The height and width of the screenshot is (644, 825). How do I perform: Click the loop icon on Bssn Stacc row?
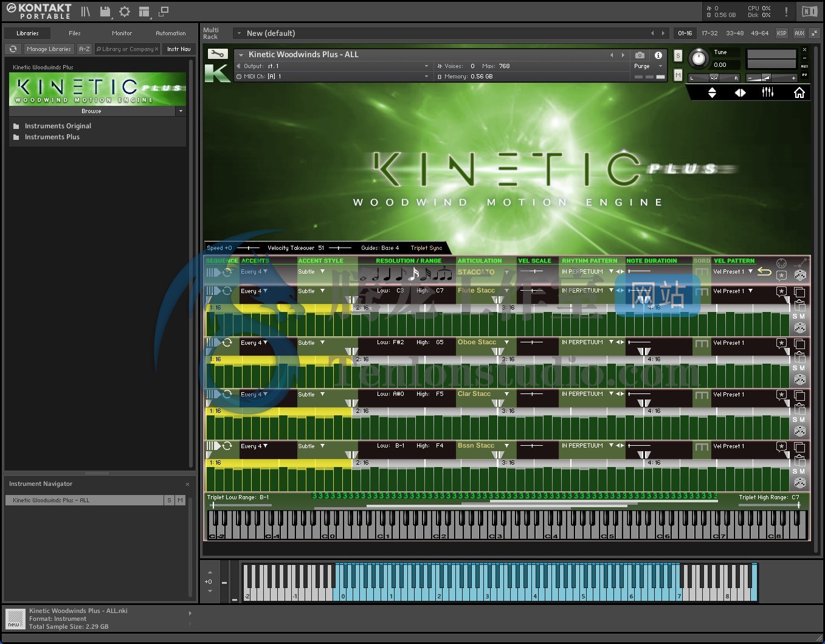point(227,446)
